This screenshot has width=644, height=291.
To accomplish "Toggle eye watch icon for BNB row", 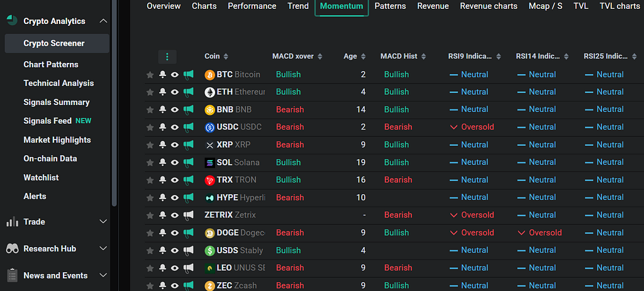I will click(x=175, y=109).
